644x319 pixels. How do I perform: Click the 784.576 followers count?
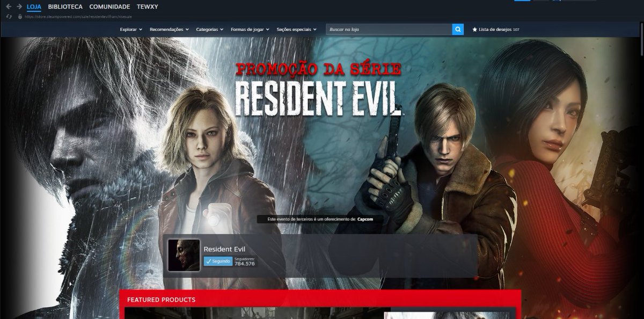click(244, 264)
